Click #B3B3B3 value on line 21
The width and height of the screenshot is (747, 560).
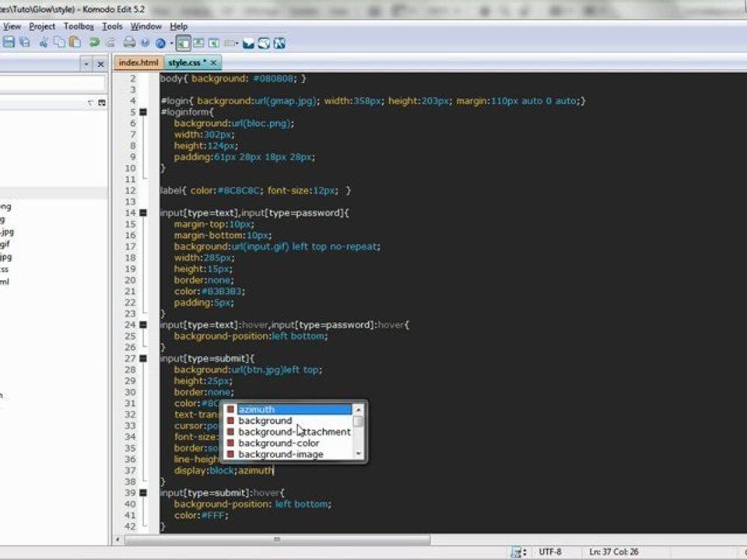point(223,292)
